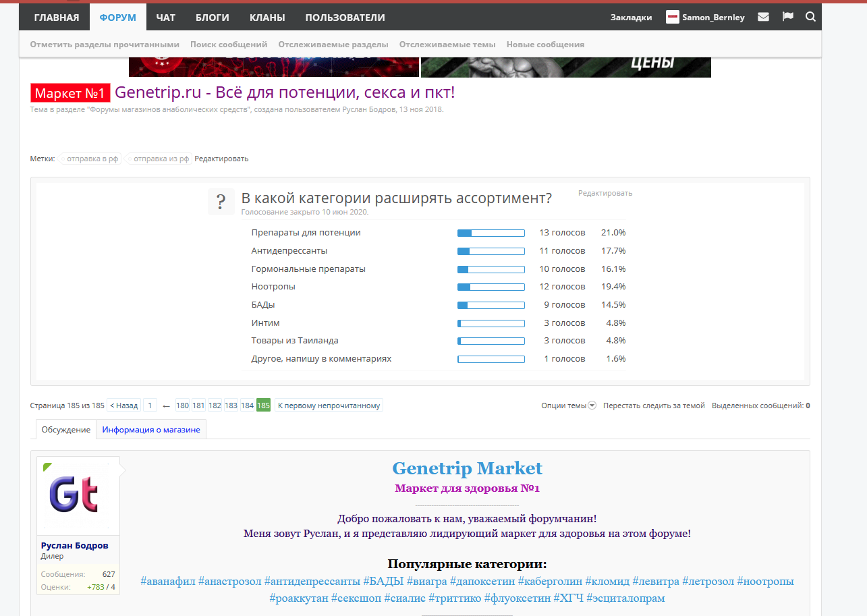Screen dimensions: 867x616
Task: Open the magnifier search icon
Action: click(x=810, y=17)
